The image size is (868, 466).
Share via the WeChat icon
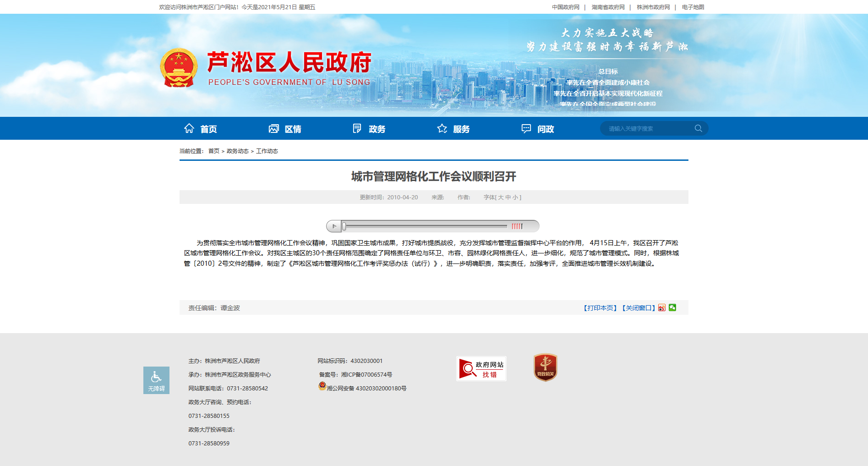[x=672, y=307]
